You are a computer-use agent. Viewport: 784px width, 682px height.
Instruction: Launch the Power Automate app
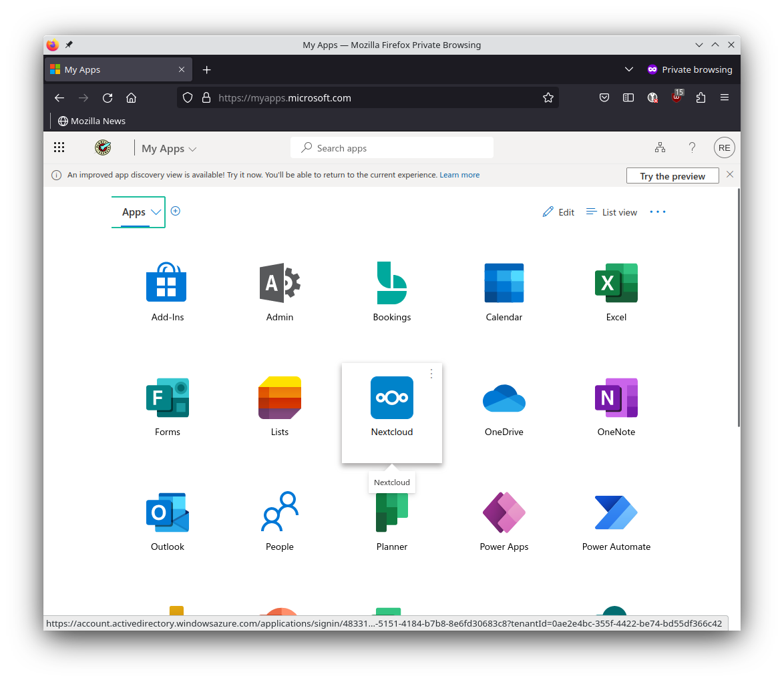pyautogui.click(x=616, y=513)
